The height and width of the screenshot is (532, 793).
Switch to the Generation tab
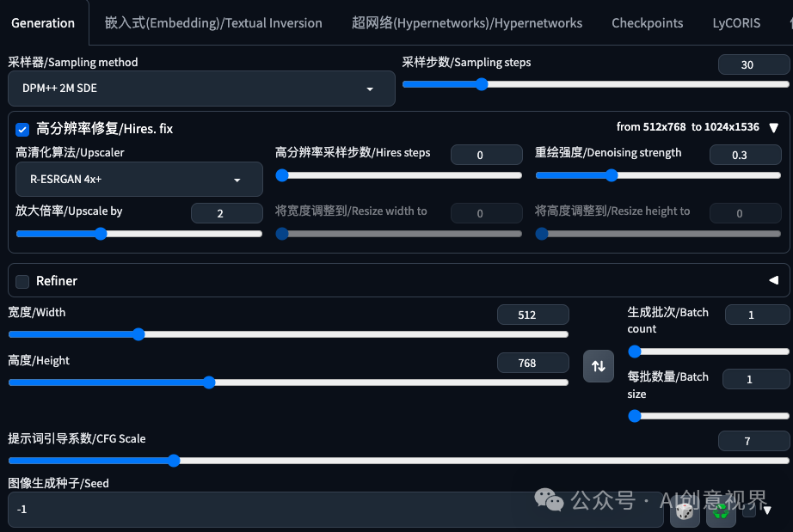(x=43, y=23)
